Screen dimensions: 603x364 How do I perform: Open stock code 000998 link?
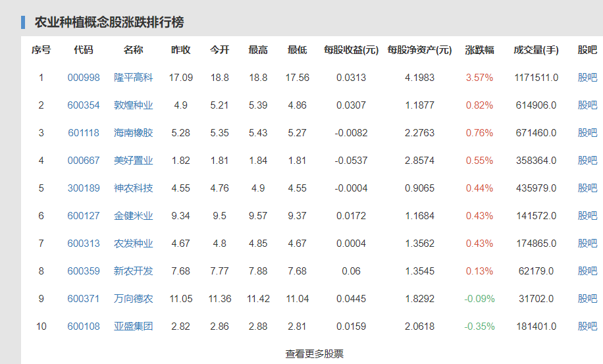(x=84, y=78)
